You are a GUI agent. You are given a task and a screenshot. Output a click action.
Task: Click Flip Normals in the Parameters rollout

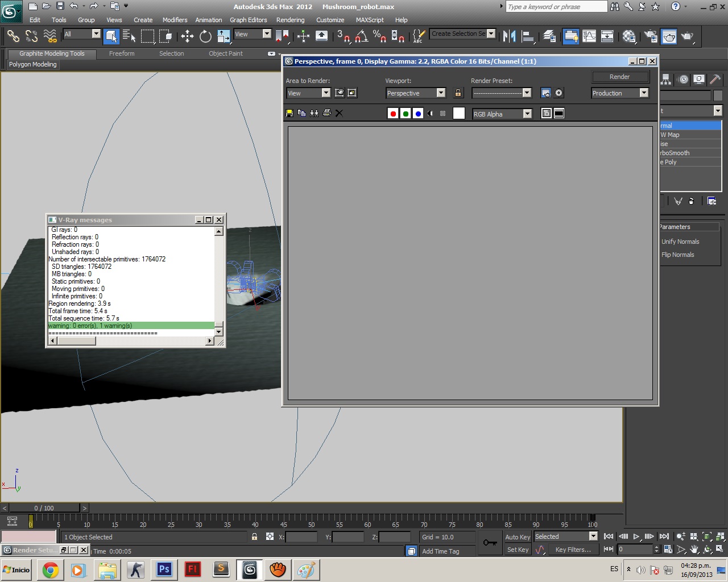click(678, 255)
